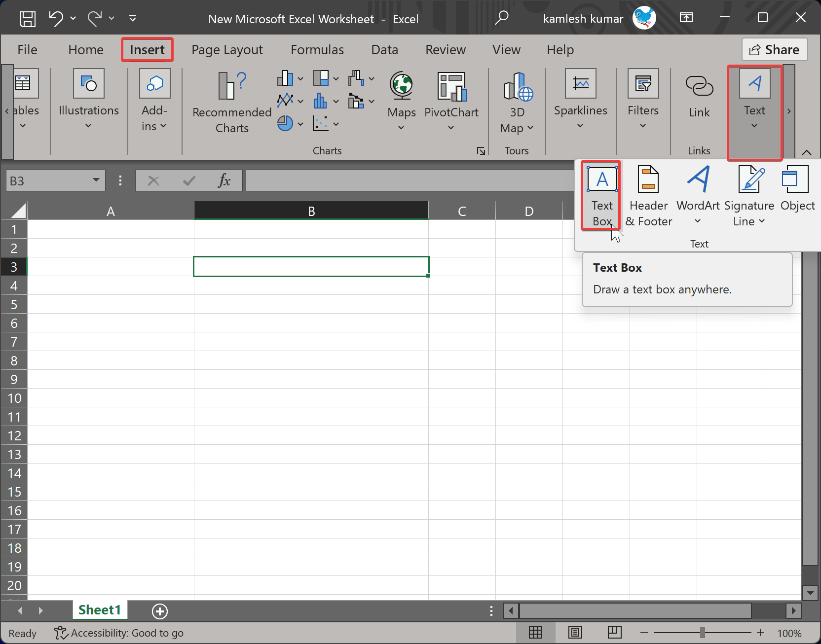Toggle Page Break Preview view
The height and width of the screenshot is (644, 821).
(x=614, y=633)
